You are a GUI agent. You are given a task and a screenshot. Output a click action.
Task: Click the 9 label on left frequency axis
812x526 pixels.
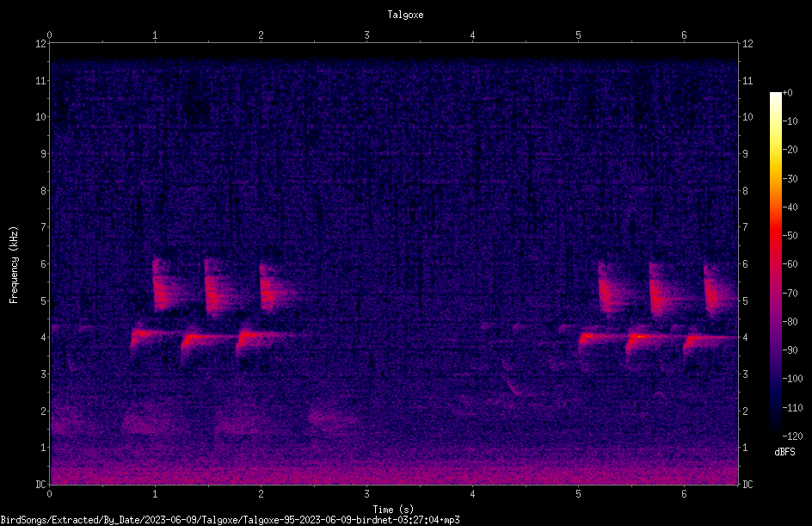[x=43, y=154]
